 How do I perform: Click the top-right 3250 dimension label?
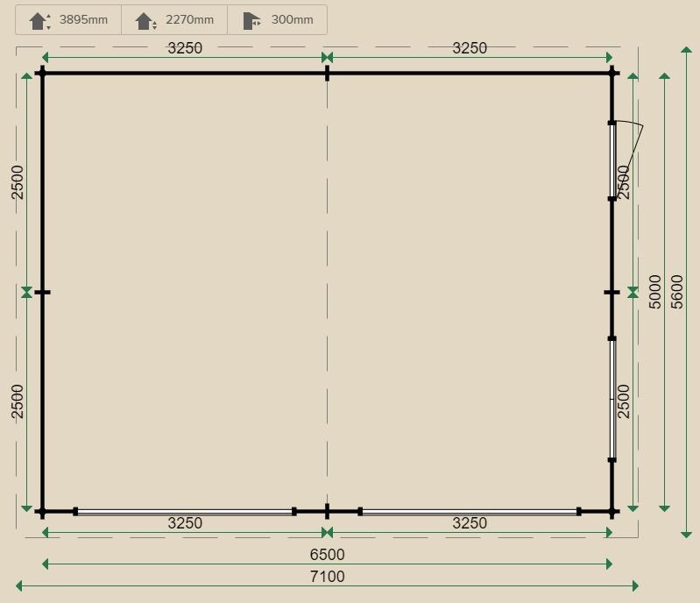470,48
